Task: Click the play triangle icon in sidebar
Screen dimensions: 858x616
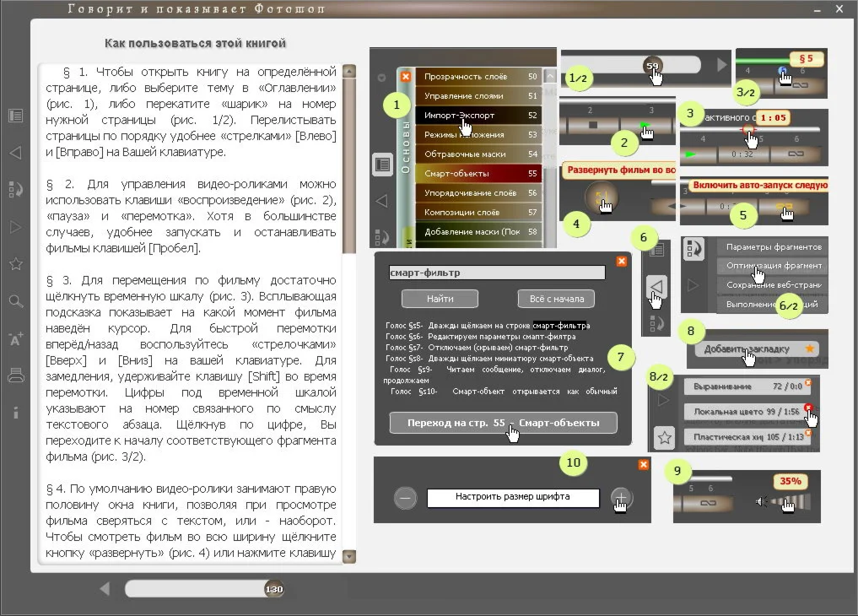Action: coord(16,227)
